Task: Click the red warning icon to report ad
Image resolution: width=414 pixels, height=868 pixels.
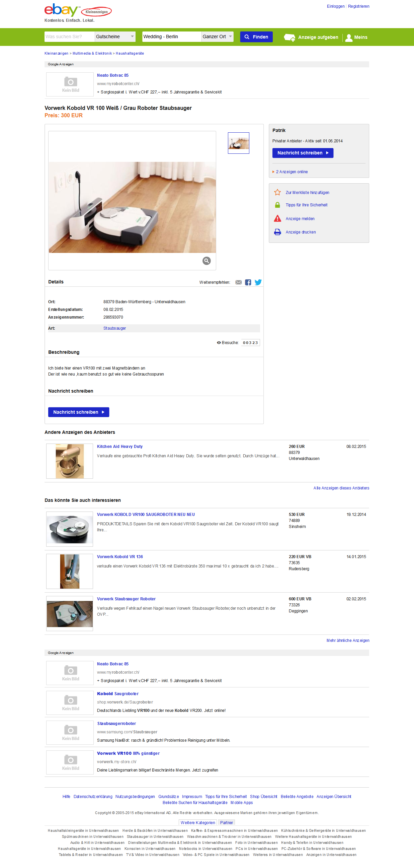Action: [277, 219]
